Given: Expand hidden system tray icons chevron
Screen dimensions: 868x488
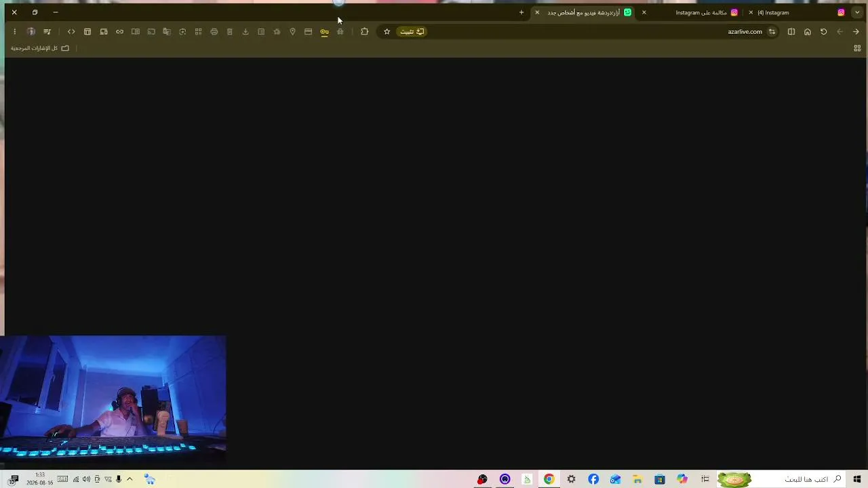Looking at the screenshot, I should 130,479.
